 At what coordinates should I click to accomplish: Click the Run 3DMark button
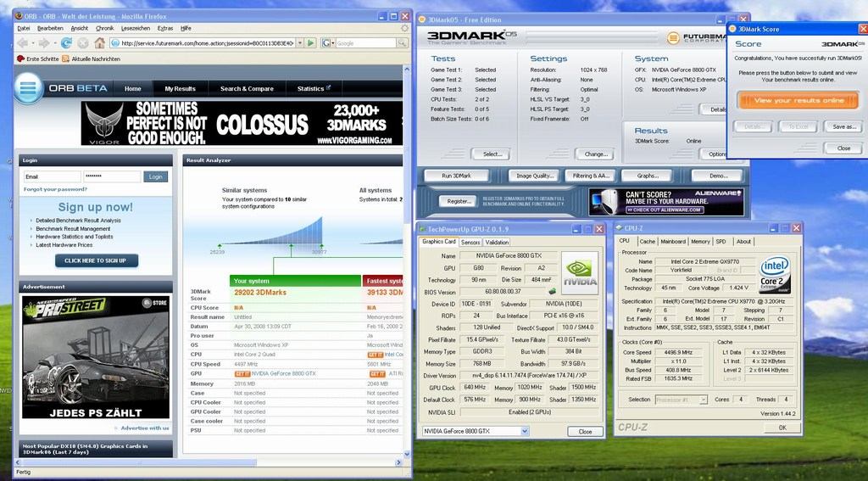click(x=457, y=176)
